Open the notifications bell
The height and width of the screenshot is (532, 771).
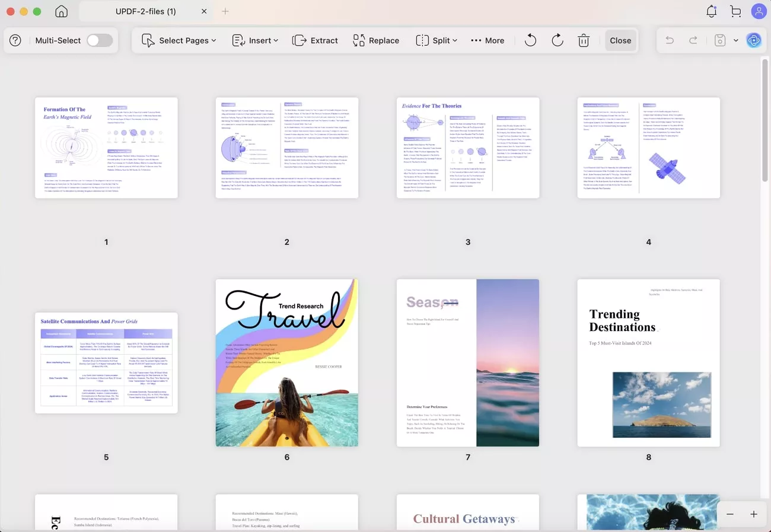click(x=711, y=11)
